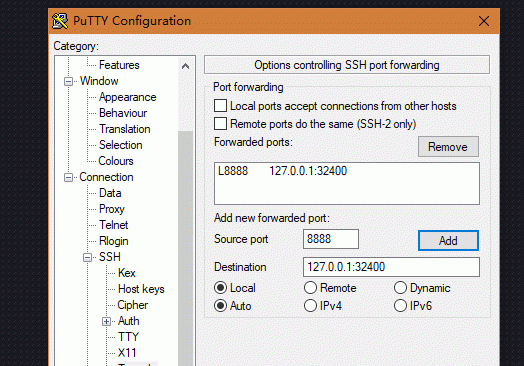Open the Appearance settings category
The height and width of the screenshot is (366, 524).
click(127, 97)
